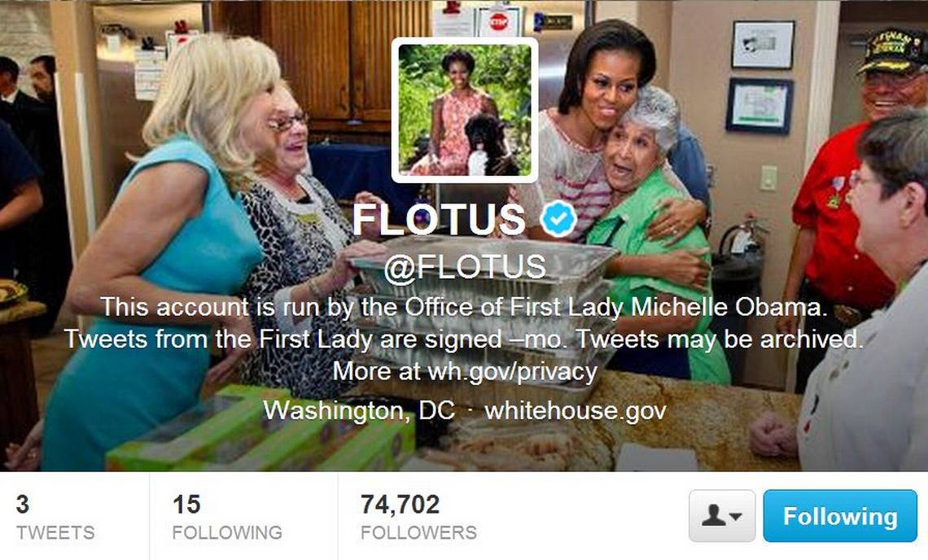Click the bio line mentioning Michelle Obama
The image size is (928, 560).
pos(463,307)
